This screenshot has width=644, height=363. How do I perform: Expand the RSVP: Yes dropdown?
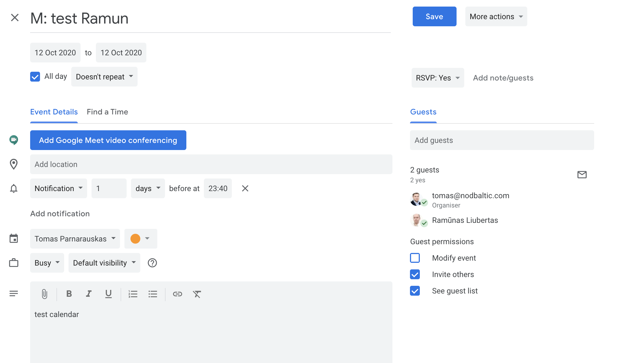tap(437, 78)
